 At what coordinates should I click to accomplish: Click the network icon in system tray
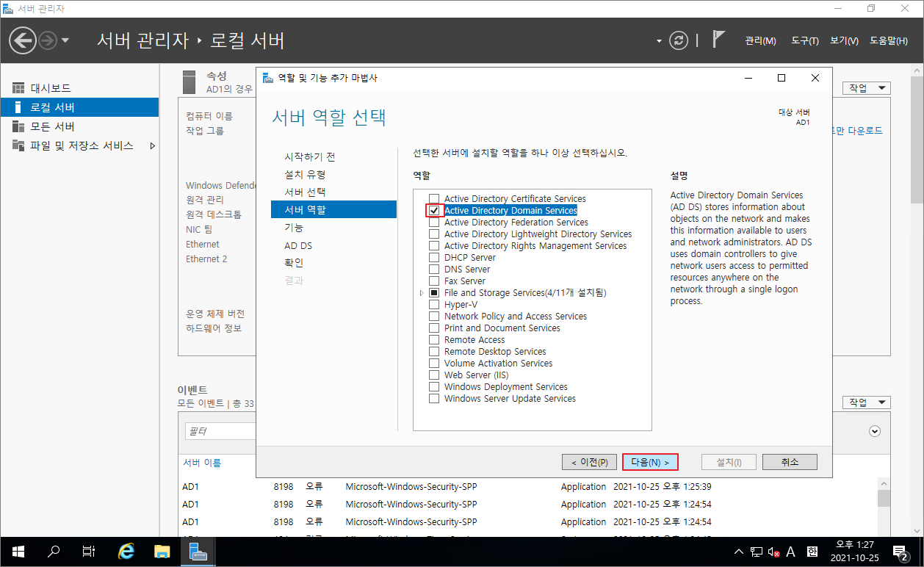coord(757,552)
